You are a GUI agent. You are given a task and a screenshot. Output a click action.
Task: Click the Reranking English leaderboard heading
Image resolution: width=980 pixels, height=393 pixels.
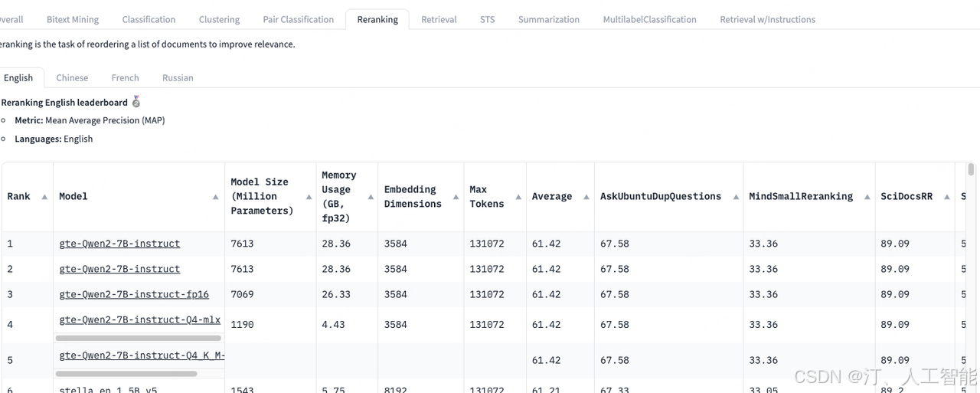(64, 102)
